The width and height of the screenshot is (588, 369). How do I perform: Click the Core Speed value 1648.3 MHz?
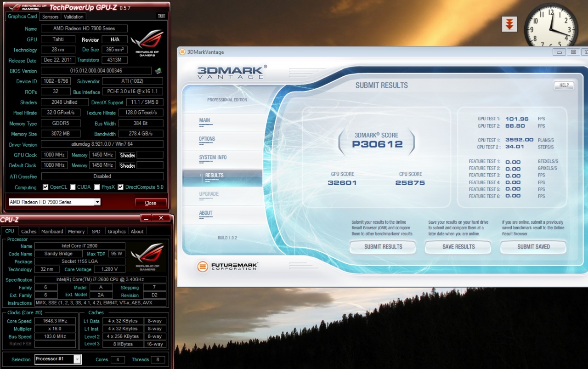pyautogui.click(x=55, y=321)
